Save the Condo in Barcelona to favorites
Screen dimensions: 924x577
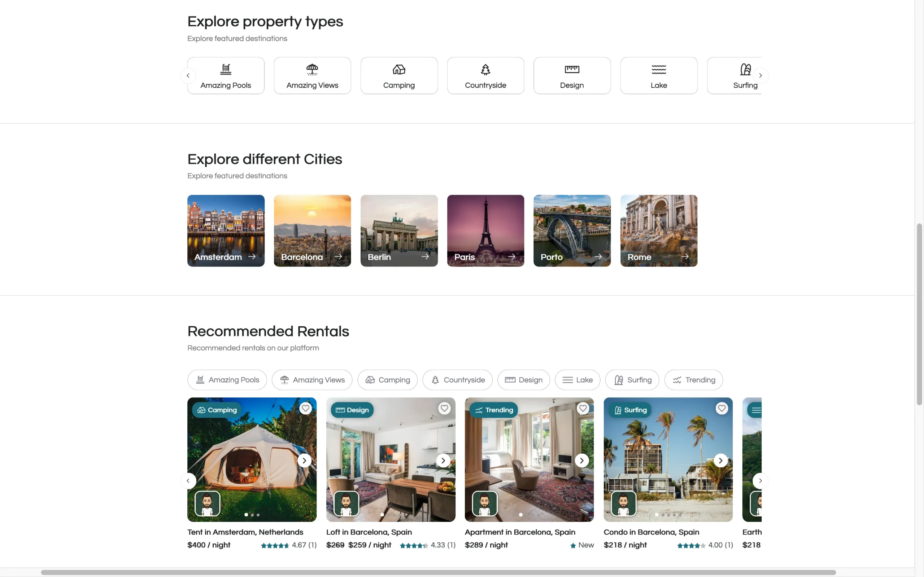click(x=721, y=408)
